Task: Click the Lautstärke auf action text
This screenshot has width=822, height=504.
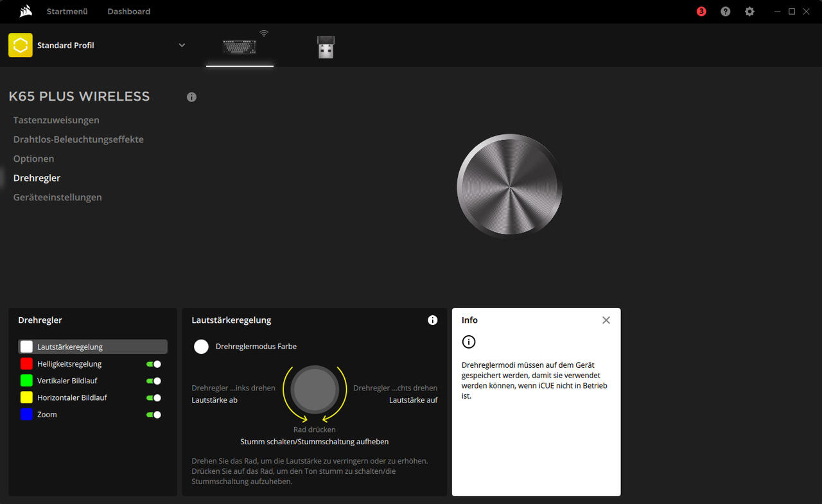Action: point(414,400)
